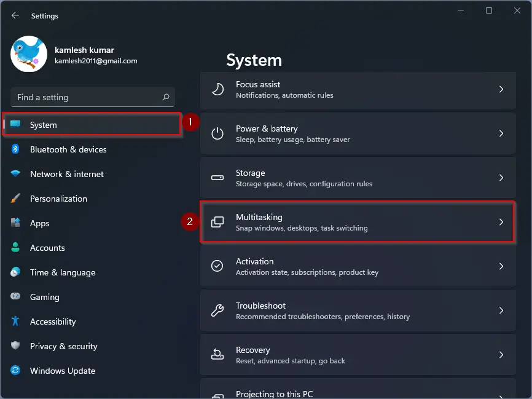This screenshot has height=399, width=532.
Task: Open Time & language settings
Action: coord(92,272)
